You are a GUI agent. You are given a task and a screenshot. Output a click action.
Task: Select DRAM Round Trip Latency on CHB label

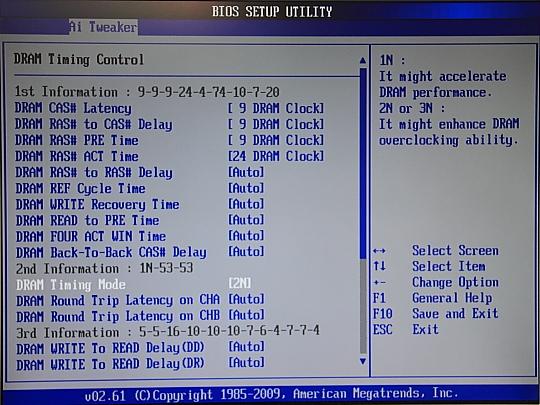tap(118, 316)
